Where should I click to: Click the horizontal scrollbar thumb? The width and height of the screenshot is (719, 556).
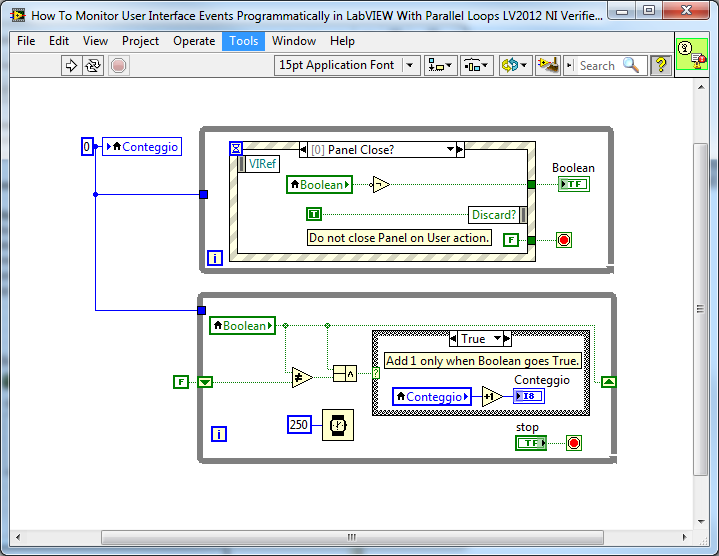point(352,537)
